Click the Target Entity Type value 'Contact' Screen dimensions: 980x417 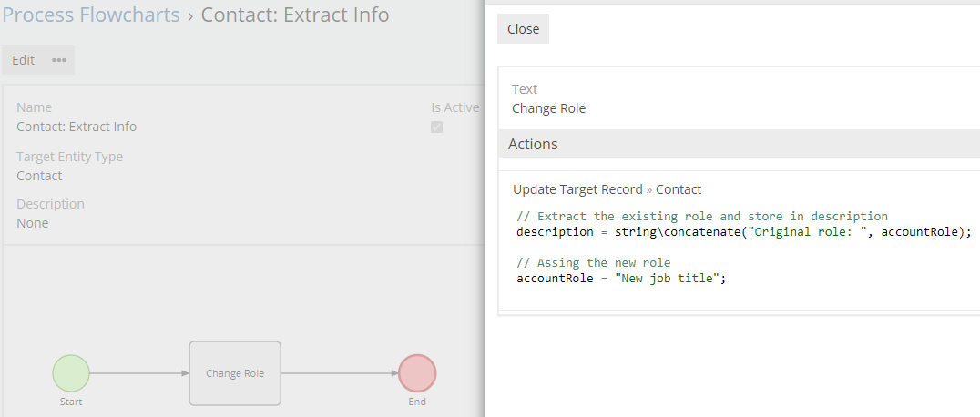(x=39, y=176)
